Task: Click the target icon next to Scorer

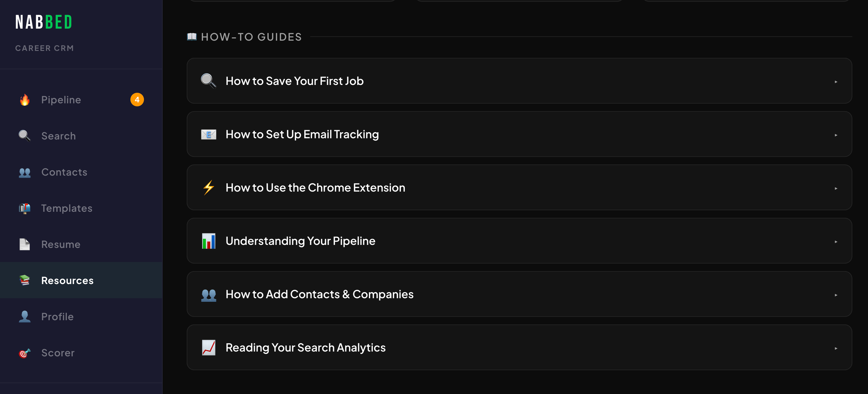Action: 25,353
